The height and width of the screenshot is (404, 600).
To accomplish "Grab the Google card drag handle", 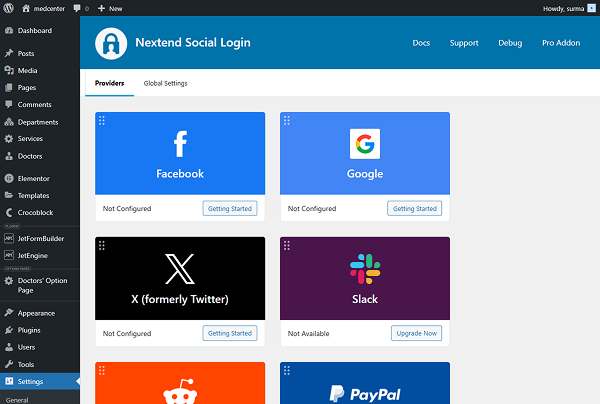I will [287, 121].
